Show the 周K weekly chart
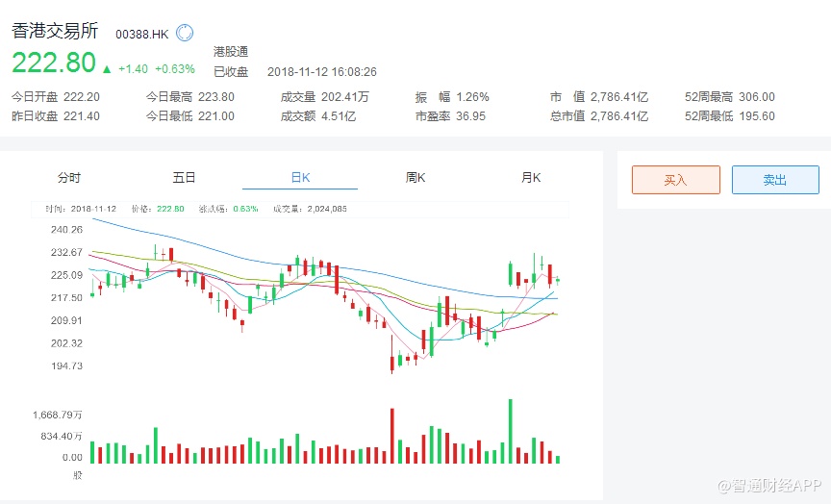The width and height of the screenshot is (831, 504). [415, 178]
